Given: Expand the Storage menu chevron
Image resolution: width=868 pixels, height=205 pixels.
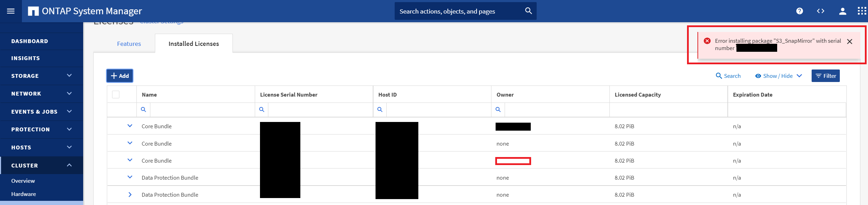Looking at the screenshot, I should tap(69, 75).
